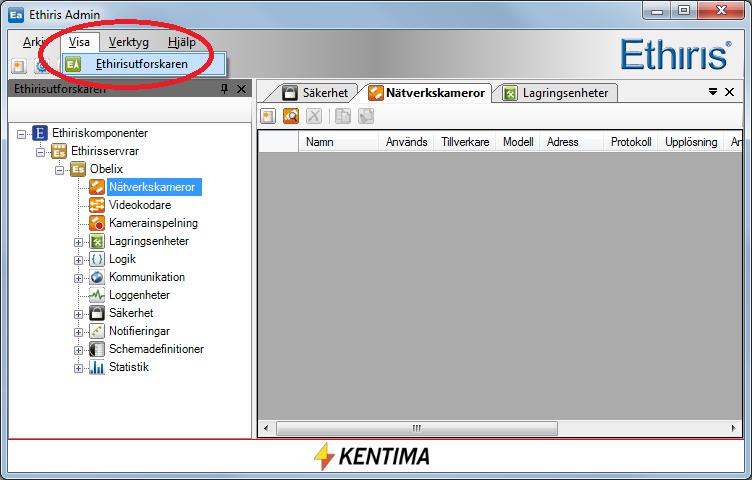Click the new item icon in main toolbar
This screenshot has width=752, height=480.
coord(19,66)
